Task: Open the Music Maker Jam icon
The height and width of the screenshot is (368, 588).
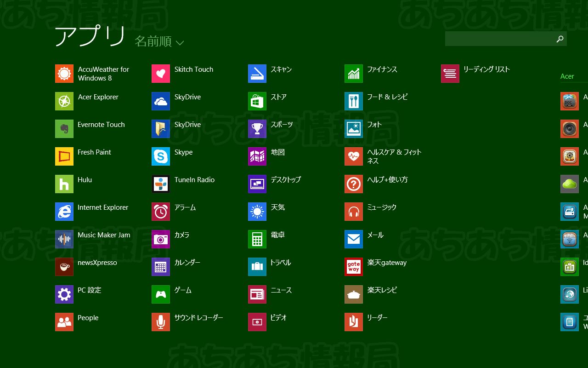Action: click(x=64, y=239)
